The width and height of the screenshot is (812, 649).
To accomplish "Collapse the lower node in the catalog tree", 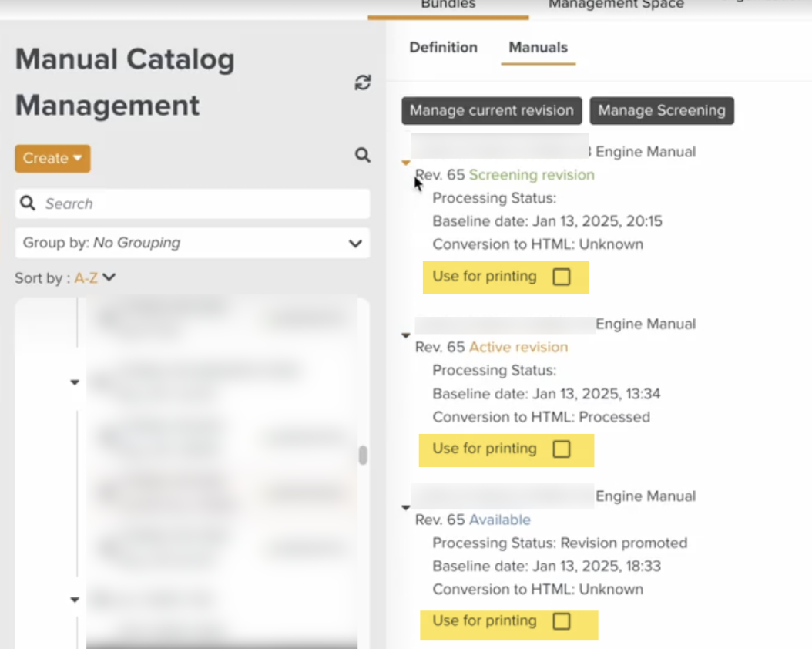I will point(75,600).
